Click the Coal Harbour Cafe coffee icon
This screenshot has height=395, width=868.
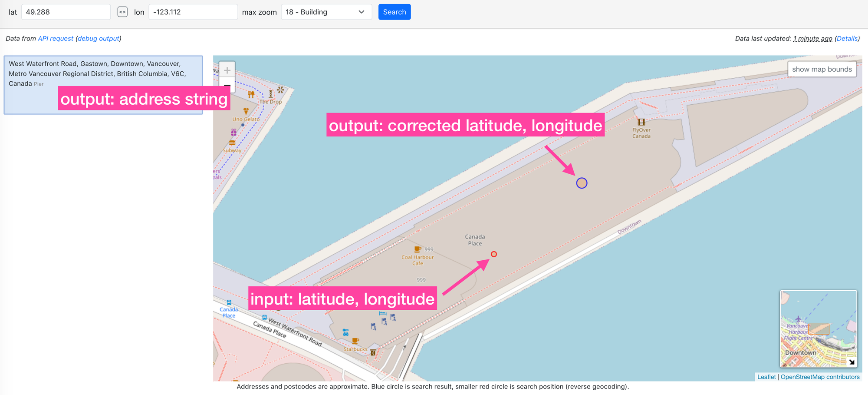(x=417, y=249)
